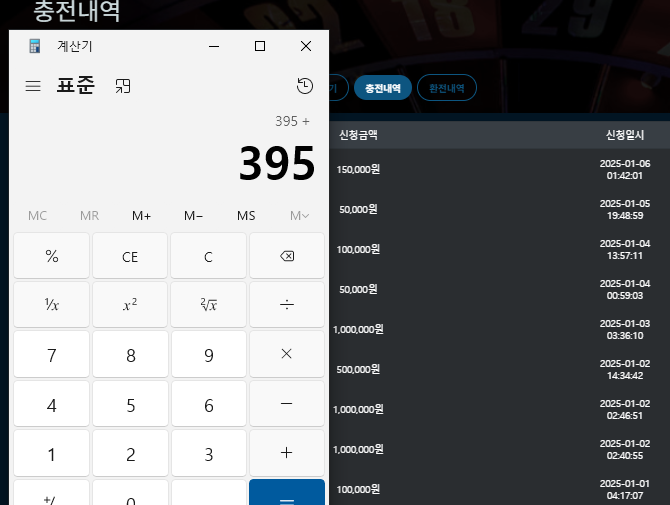The height and width of the screenshot is (505, 670).
Task: Click the divide operator key
Action: coord(287,304)
